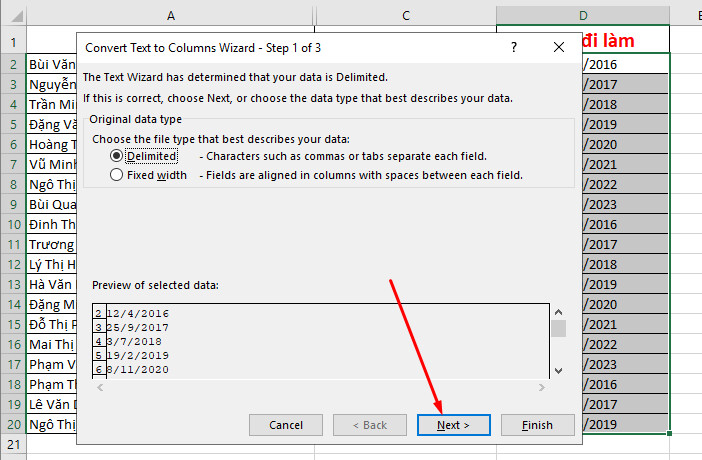The height and width of the screenshot is (460, 702).
Task: Click row 2 header
Action: pos(13,64)
